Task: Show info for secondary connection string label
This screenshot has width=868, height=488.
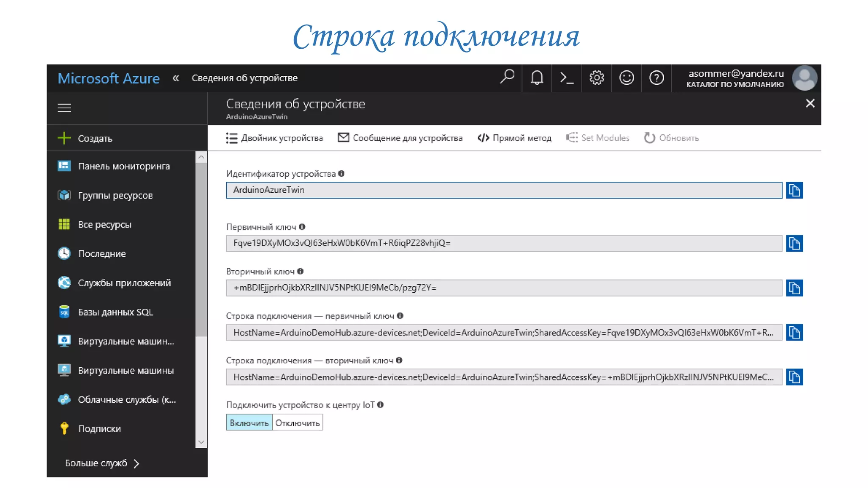Action: point(399,360)
